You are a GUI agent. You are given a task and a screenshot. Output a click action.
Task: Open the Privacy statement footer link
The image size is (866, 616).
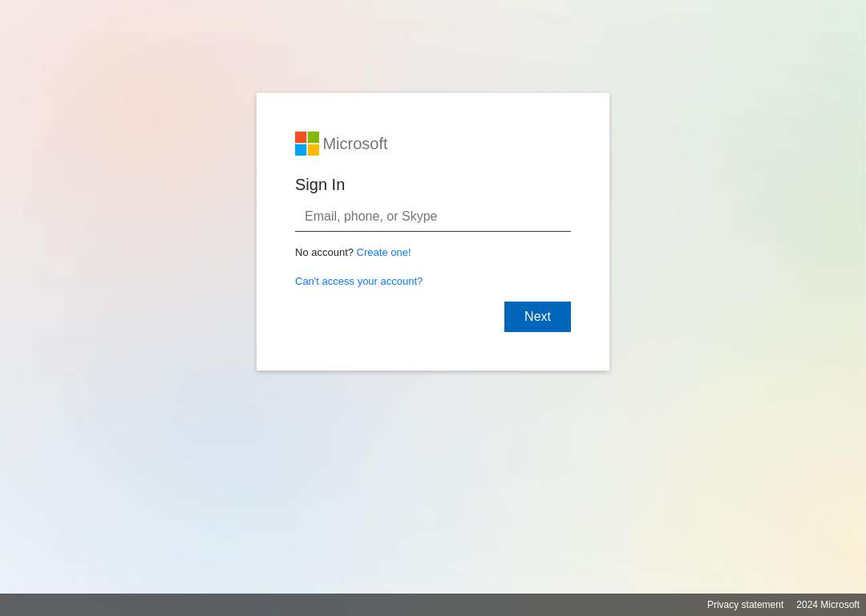745,605
